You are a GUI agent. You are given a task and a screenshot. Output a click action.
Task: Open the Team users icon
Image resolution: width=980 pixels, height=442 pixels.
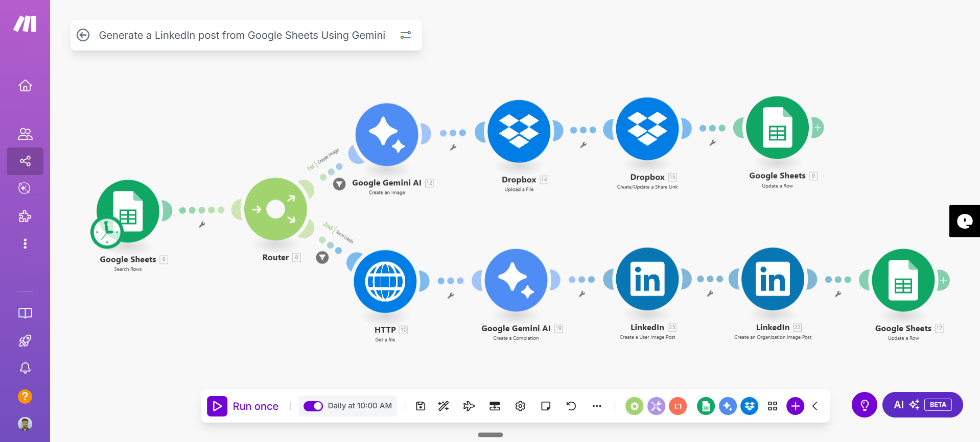[25, 134]
